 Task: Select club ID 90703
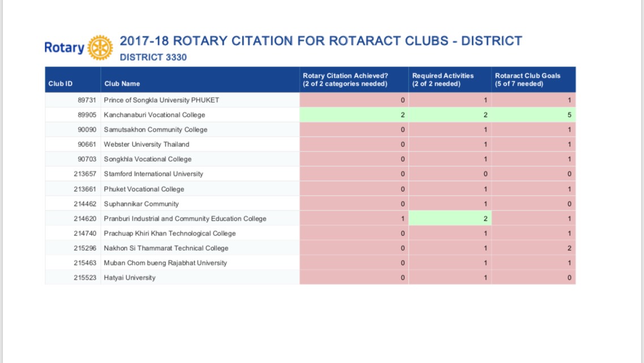click(x=87, y=159)
